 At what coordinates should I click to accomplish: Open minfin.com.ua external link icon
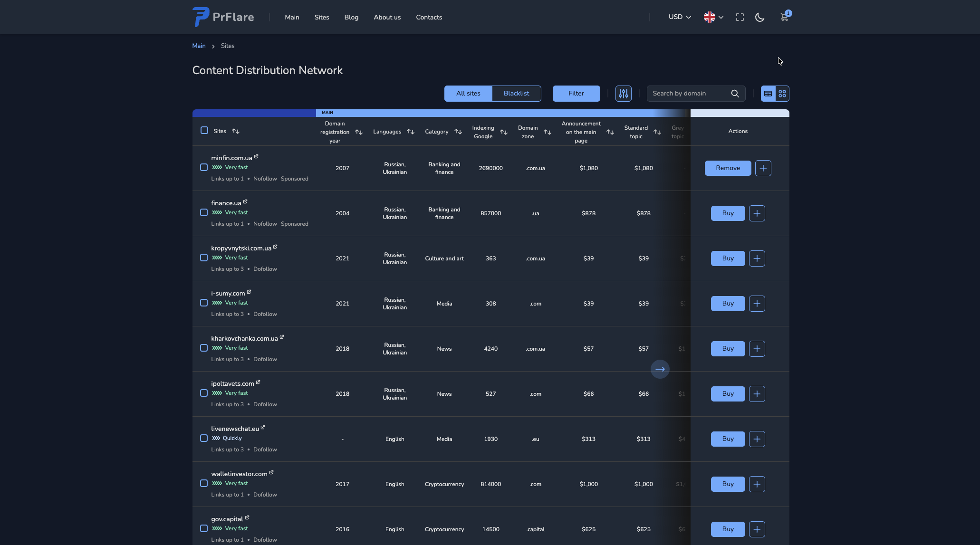[x=256, y=156]
